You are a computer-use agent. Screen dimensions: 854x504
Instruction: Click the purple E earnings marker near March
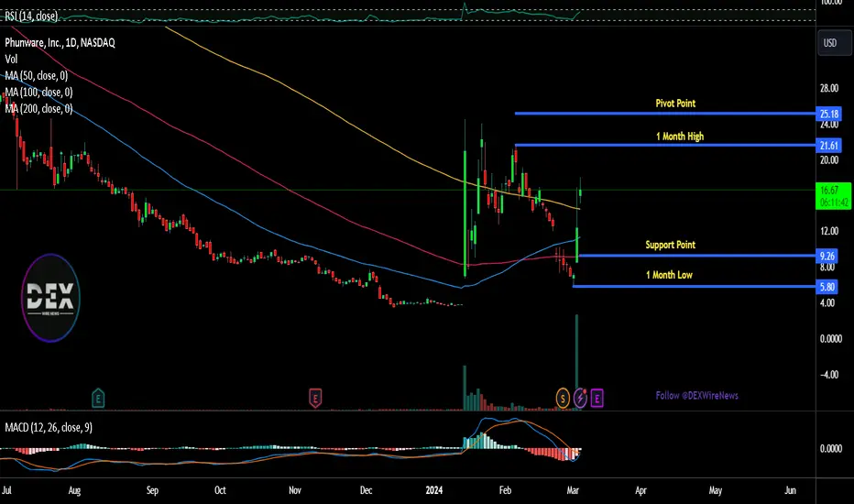pos(597,399)
